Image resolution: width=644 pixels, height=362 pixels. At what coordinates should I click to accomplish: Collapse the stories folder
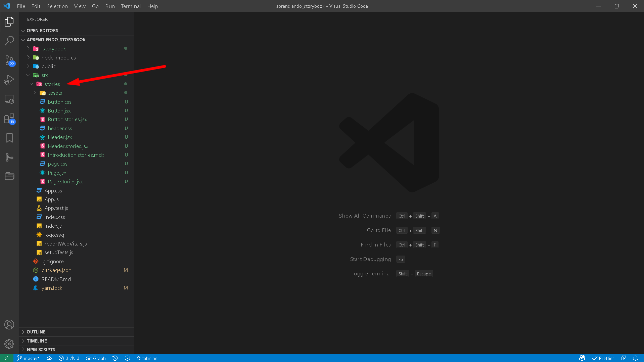click(x=52, y=84)
